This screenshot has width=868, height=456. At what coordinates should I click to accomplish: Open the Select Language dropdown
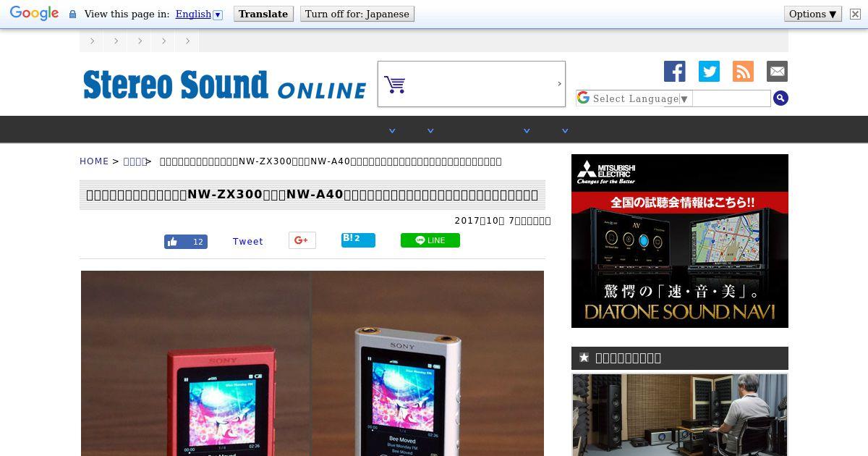click(x=634, y=98)
